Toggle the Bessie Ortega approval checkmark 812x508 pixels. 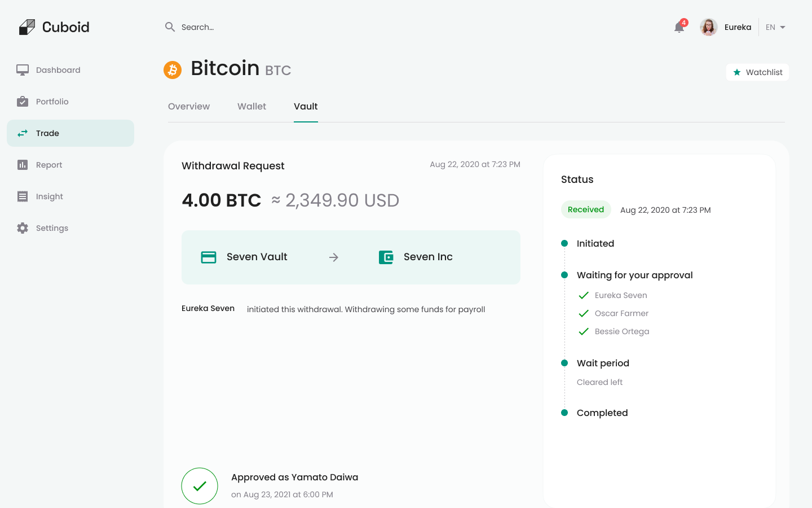584,331
